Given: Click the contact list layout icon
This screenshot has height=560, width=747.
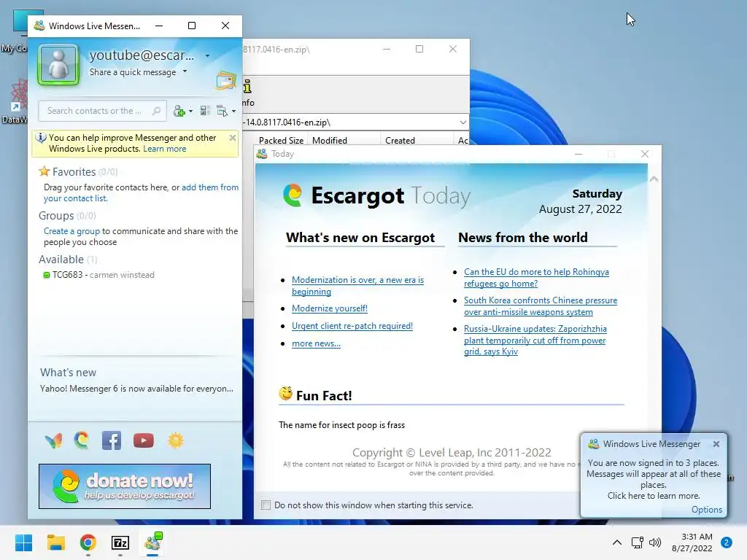Looking at the screenshot, I should pyautogui.click(x=205, y=111).
